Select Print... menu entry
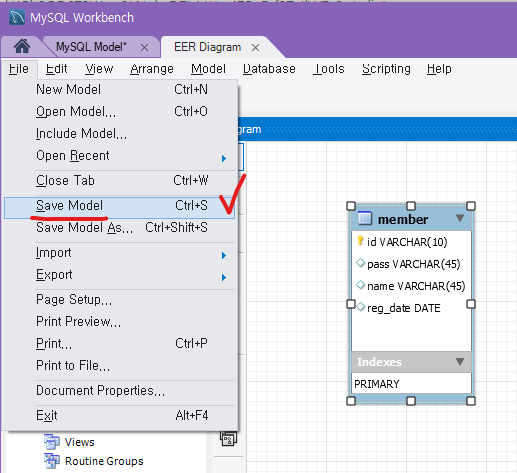The width and height of the screenshot is (517, 473). coord(120,344)
